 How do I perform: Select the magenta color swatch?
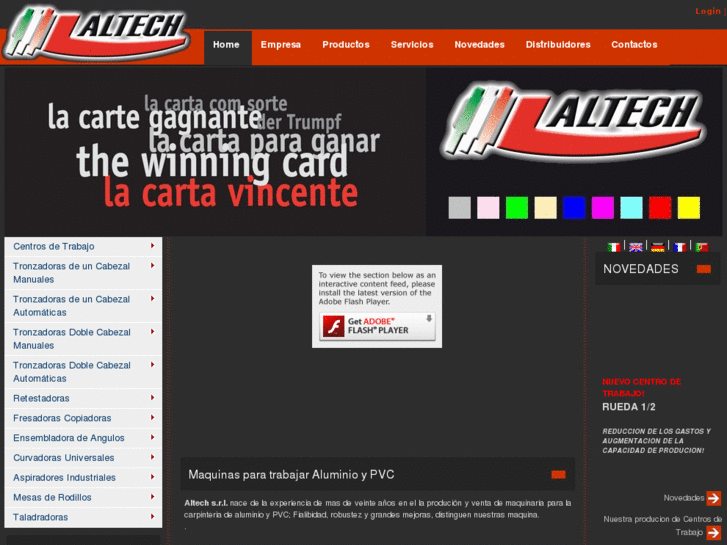point(603,207)
